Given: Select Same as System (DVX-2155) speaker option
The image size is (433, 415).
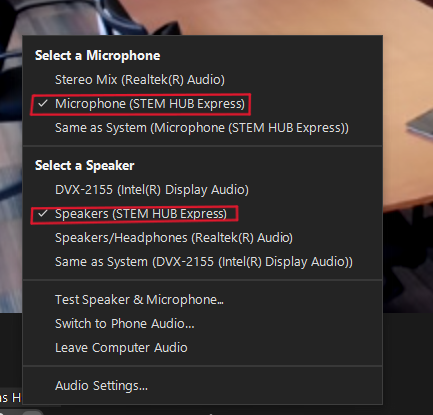Looking at the screenshot, I should click(202, 262).
